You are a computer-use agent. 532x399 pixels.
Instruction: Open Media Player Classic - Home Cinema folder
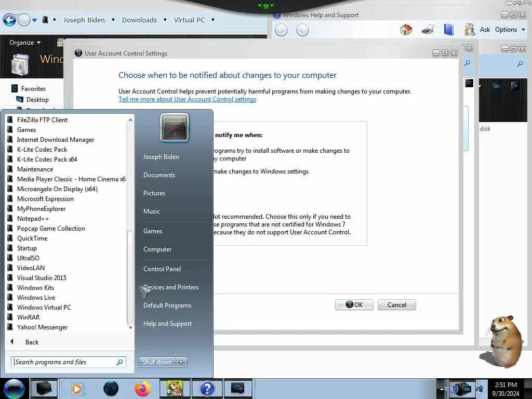(x=71, y=179)
